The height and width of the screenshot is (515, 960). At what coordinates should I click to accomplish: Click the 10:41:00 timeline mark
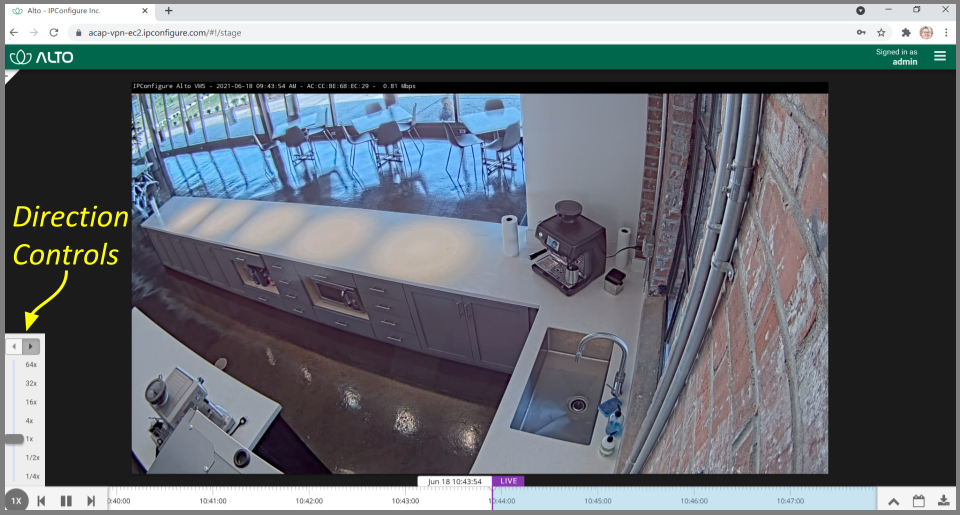pyautogui.click(x=212, y=501)
